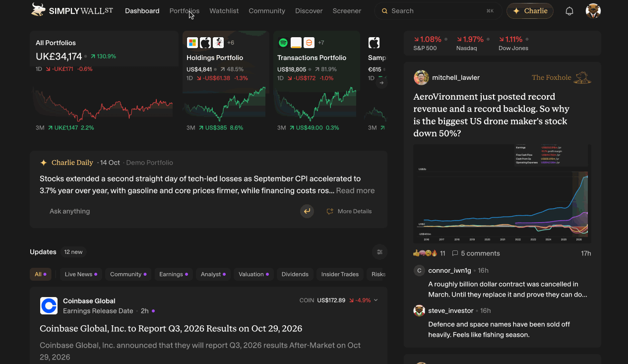This screenshot has width=628, height=364.
Task: Open the AeroVironment post headline
Action: (x=492, y=115)
